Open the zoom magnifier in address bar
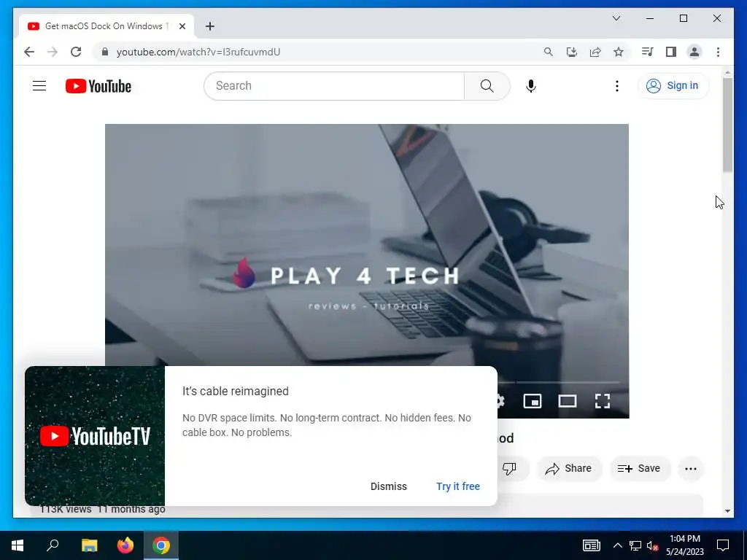This screenshot has width=747, height=560. tap(549, 52)
